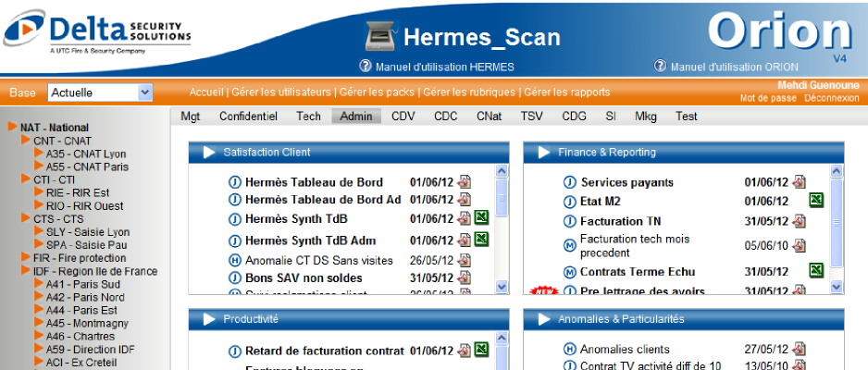Open Excel for Retard de facturation contrat

[482, 349]
